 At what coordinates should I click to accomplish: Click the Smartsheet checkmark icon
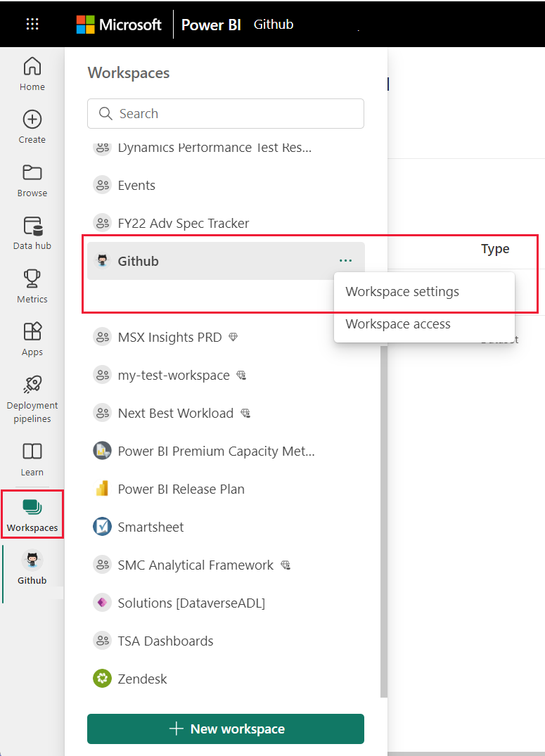[102, 527]
